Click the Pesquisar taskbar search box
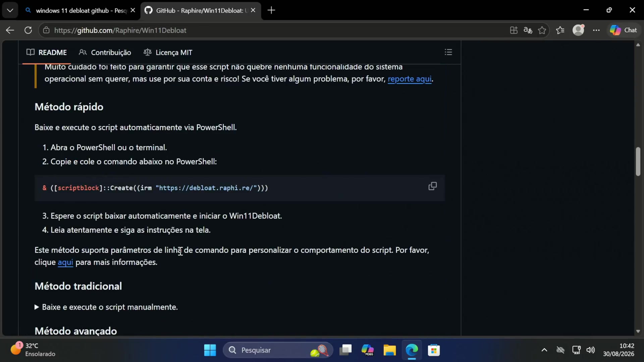 pos(278,350)
